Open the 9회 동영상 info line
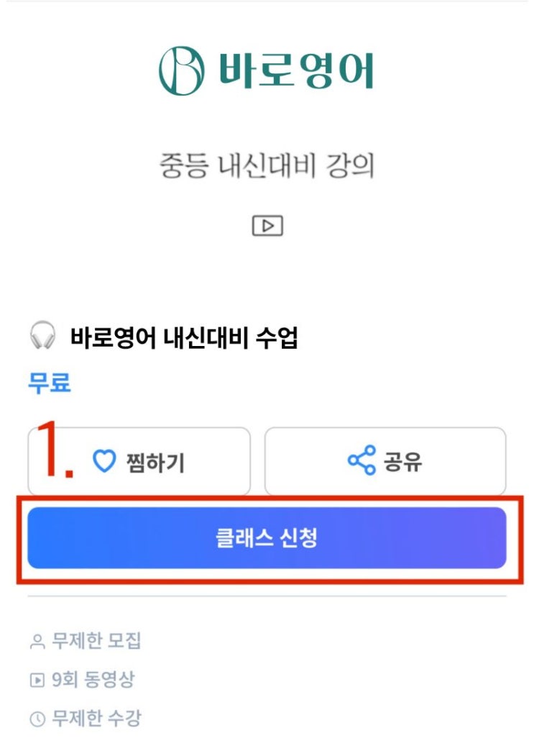 [x=92, y=680]
